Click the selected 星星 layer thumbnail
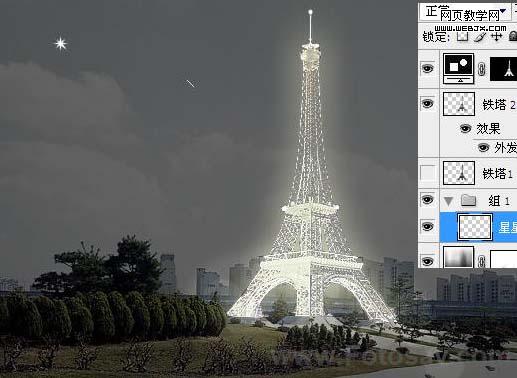Image resolution: width=517 pixels, height=378 pixels. pyautogui.click(x=475, y=227)
